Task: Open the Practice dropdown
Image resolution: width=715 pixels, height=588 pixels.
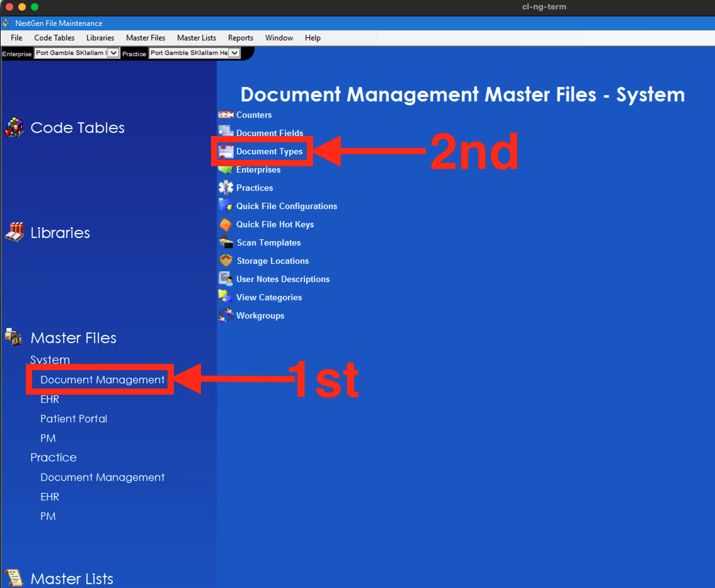Action: (234, 53)
